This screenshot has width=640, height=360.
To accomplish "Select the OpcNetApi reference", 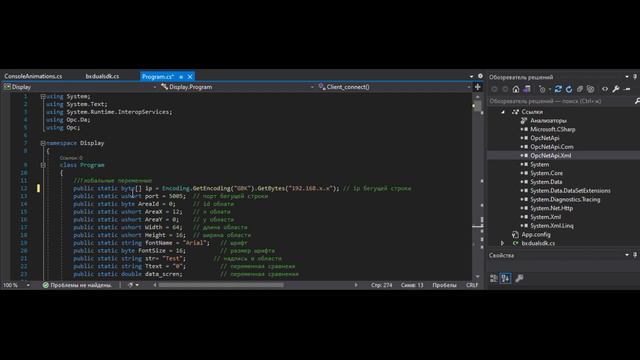I will coord(544,138).
